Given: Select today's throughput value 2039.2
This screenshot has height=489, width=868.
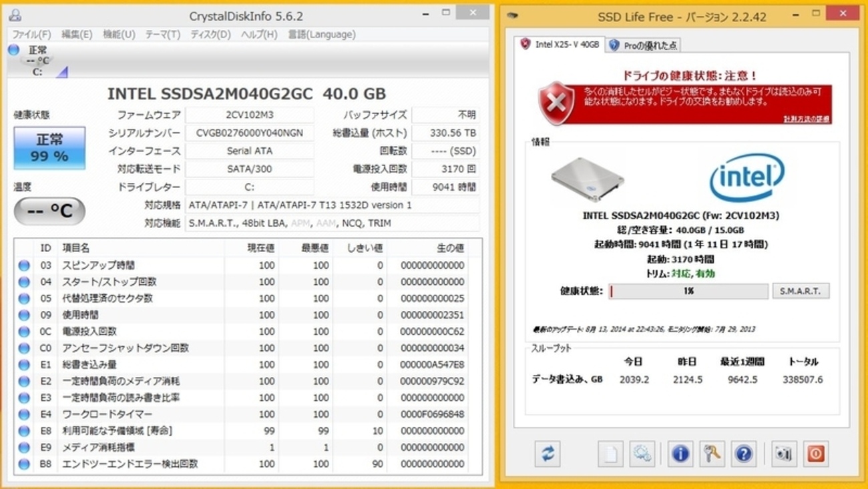Looking at the screenshot, I should (634, 380).
